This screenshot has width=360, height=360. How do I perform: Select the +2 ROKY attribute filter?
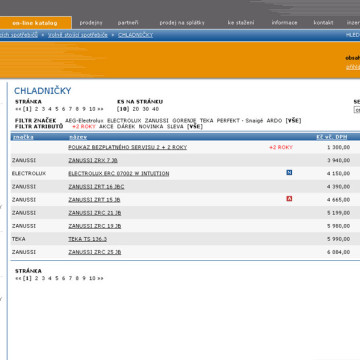[84, 127]
